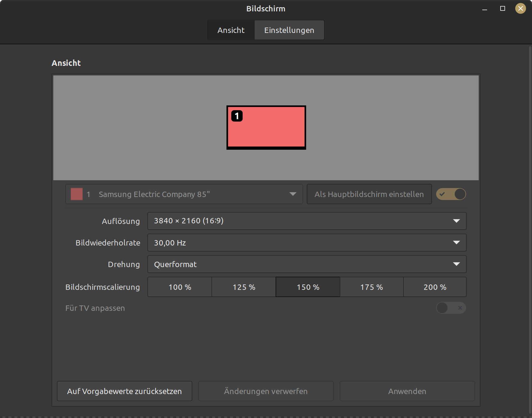Set screen scaling to 125 %
The image size is (532, 418).
(x=244, y=287)
